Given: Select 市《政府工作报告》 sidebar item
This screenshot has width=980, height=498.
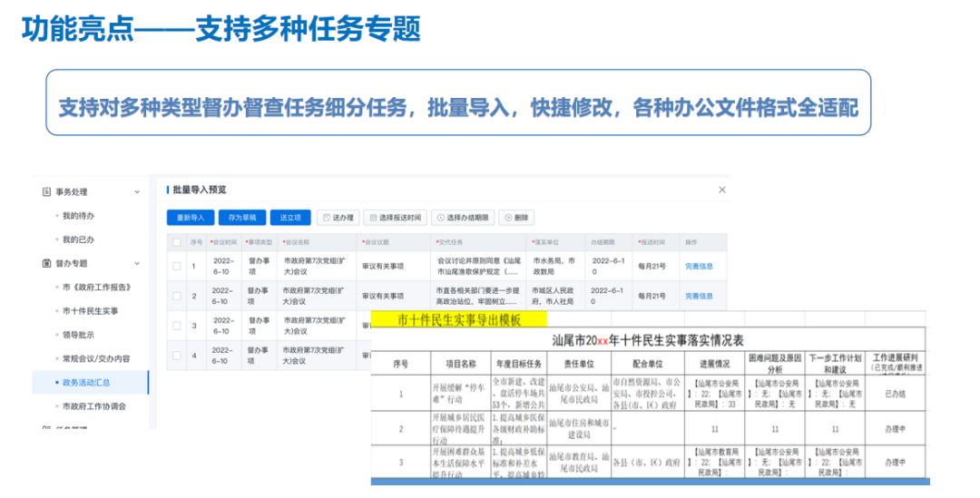Looking at the screenshot, I should point(96,287).
